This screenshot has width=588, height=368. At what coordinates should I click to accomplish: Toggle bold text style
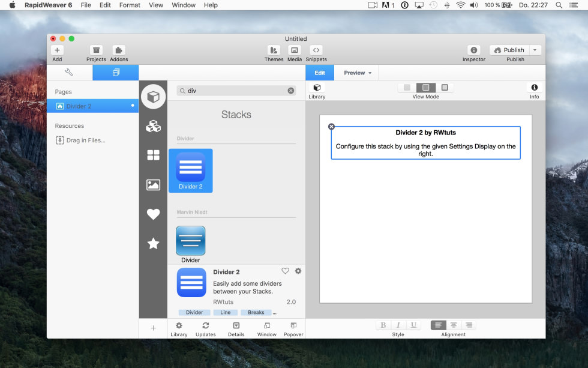point(383,325)
